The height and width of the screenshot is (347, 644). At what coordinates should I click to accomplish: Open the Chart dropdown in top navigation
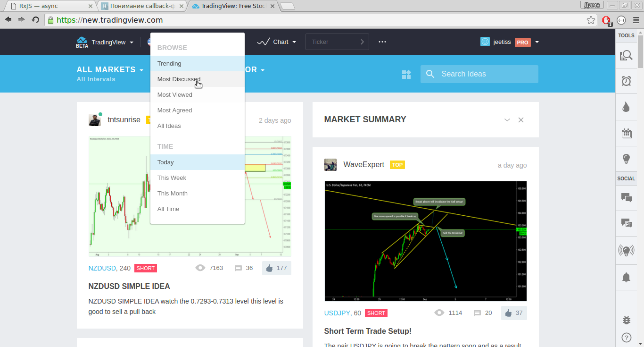(277, 42)
